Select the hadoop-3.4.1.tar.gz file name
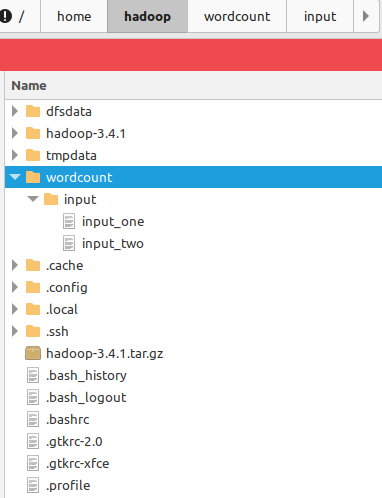 coord(105,354)
